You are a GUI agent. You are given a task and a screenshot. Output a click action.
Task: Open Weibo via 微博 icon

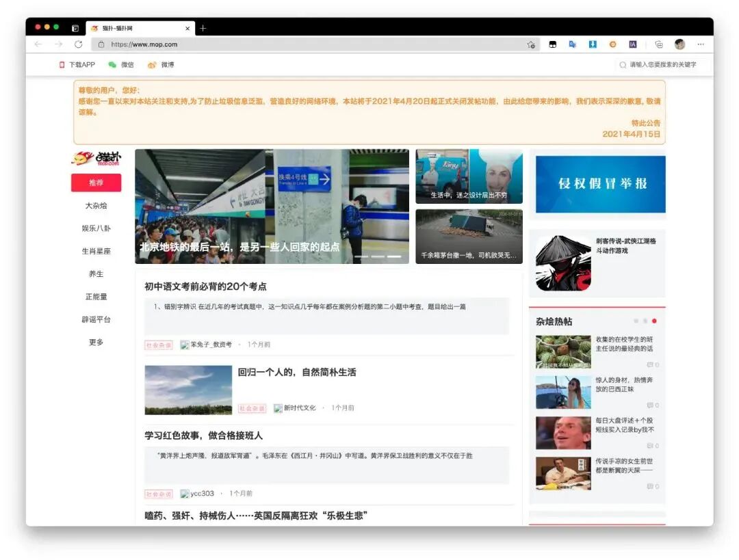tap(152, 66)
